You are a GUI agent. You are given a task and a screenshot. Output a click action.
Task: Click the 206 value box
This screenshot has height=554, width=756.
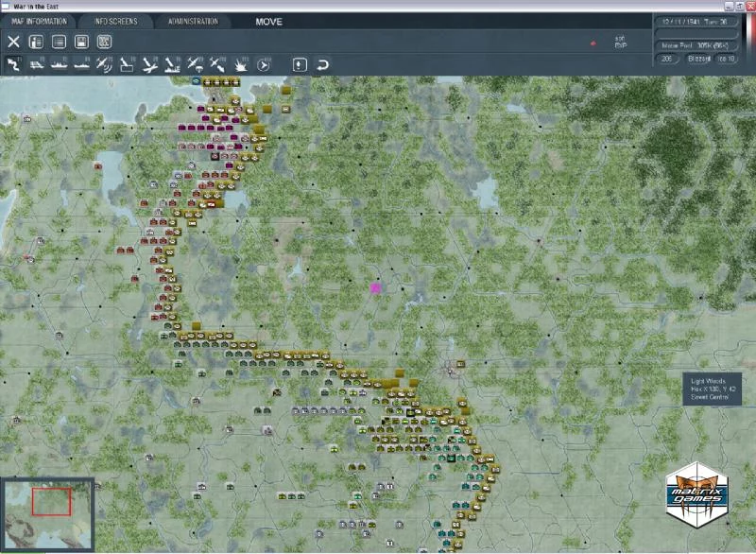pos(667,59)
